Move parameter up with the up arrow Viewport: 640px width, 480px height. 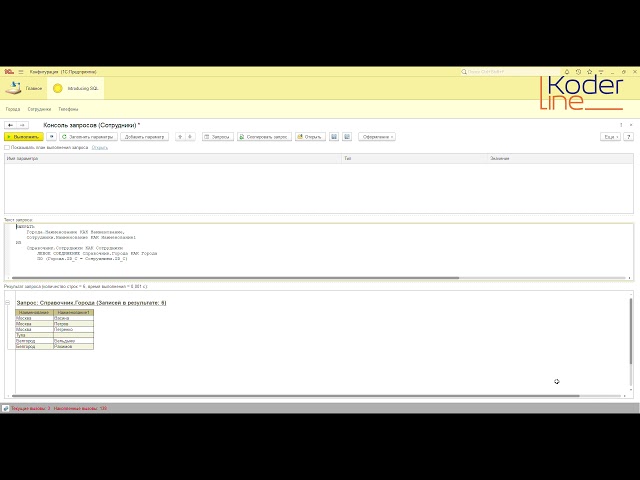coord(180,137)
